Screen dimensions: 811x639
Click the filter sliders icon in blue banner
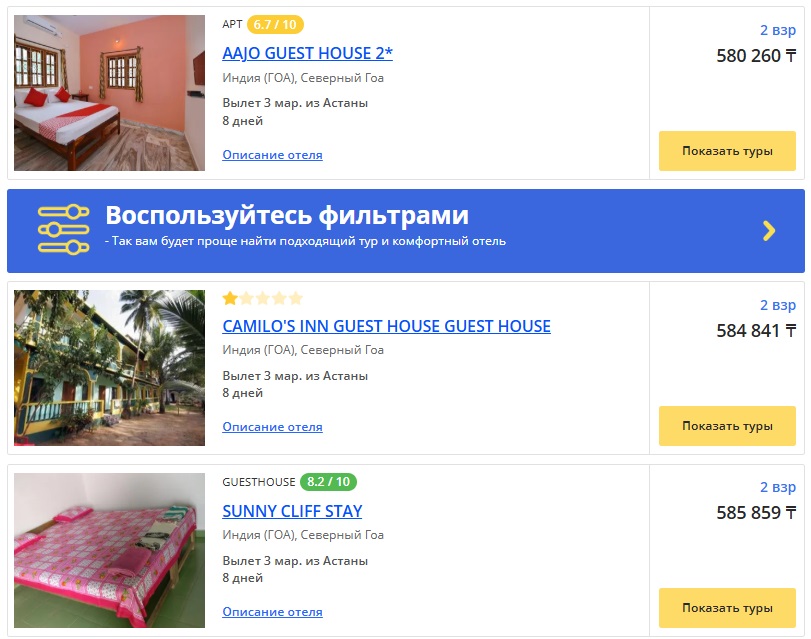pyautogui.click(x=63, y=230)
